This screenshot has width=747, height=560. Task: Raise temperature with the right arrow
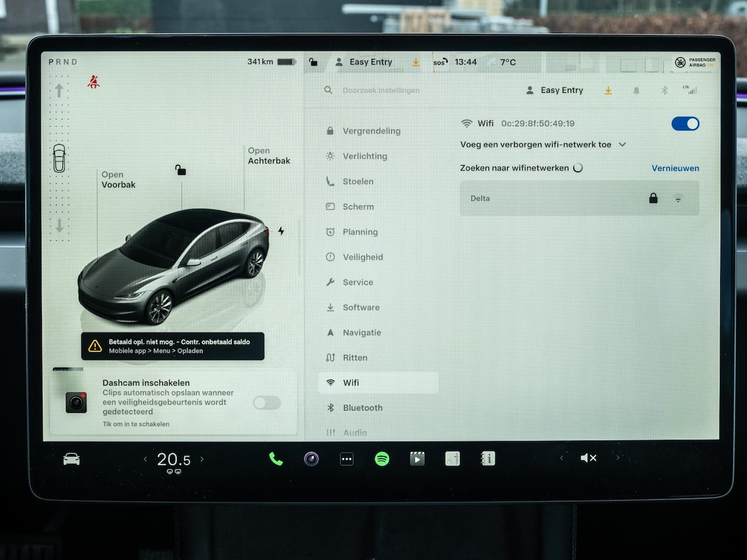coord(203,459)
